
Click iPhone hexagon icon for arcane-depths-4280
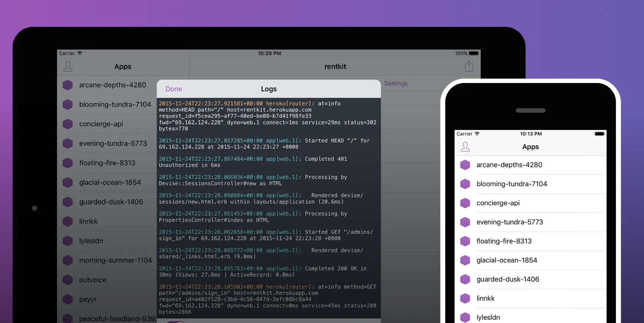(465, 165)
